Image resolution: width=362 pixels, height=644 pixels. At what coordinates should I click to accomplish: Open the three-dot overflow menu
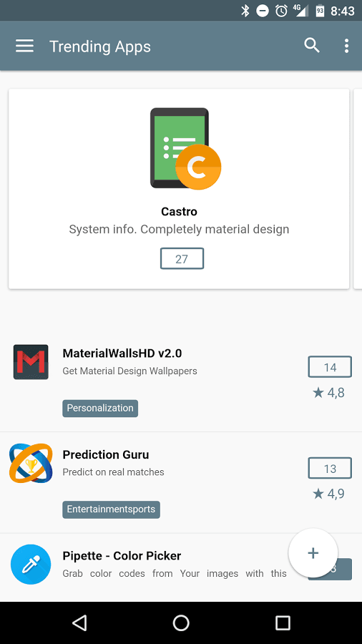pos(346,46)
